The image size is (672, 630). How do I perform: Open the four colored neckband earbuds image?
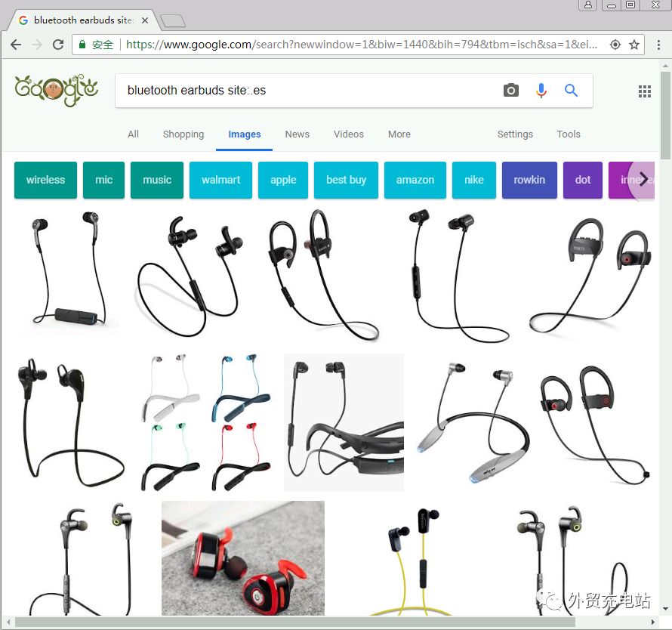tap(207, 422)
